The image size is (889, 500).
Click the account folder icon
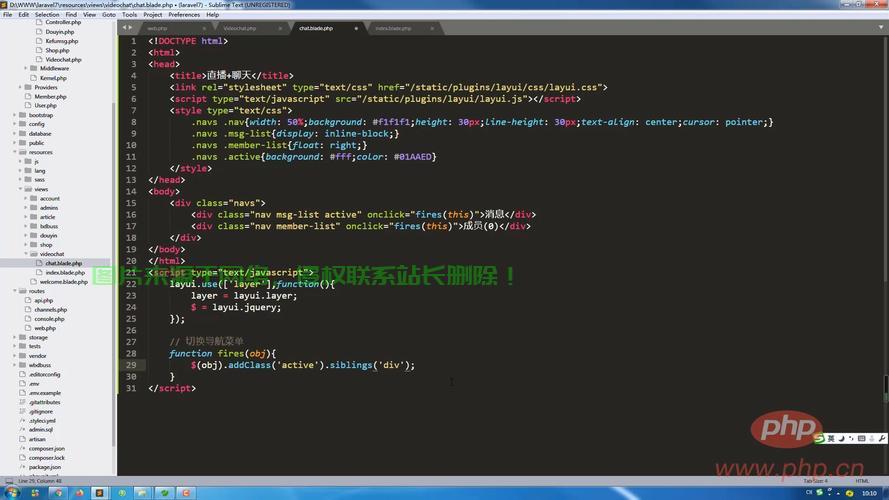coord(33,198)
